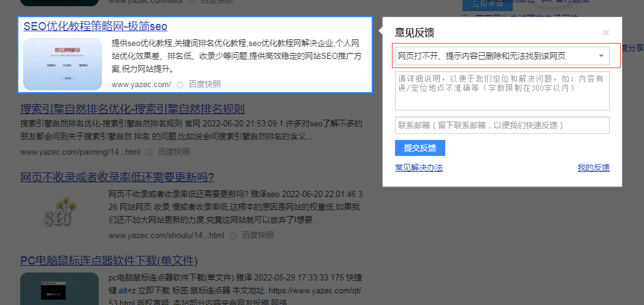Open 百度快照 for the www.yazec.com/ result
This screenshot has height=305, width=644.
204,85
